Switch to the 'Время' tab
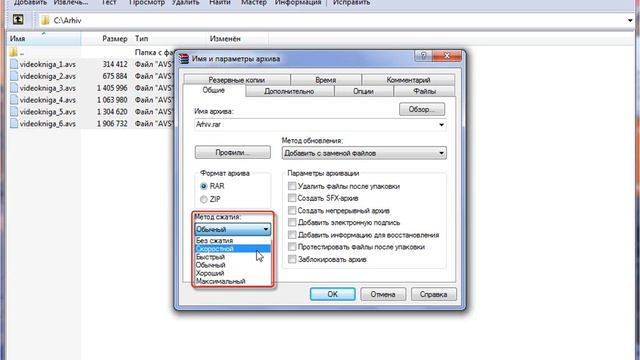640x360 pixels. 326,80
